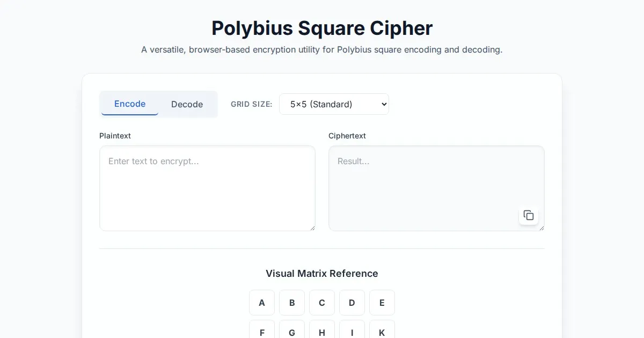Pick the H cell in the matrix
The image size is (644, 338).
pos(322,332)
